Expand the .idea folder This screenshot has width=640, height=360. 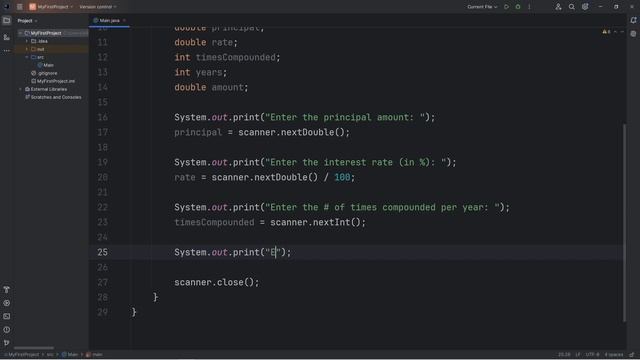pos(27,41)
